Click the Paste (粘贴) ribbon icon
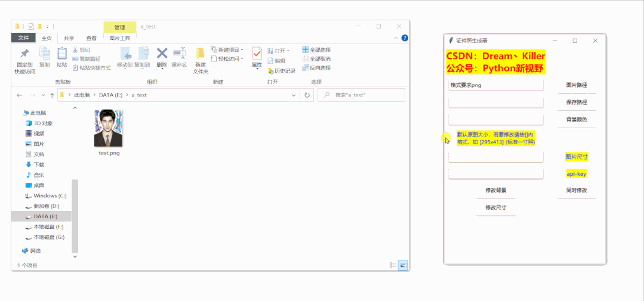The image size is (644, 301). click(x=62, y=53)
